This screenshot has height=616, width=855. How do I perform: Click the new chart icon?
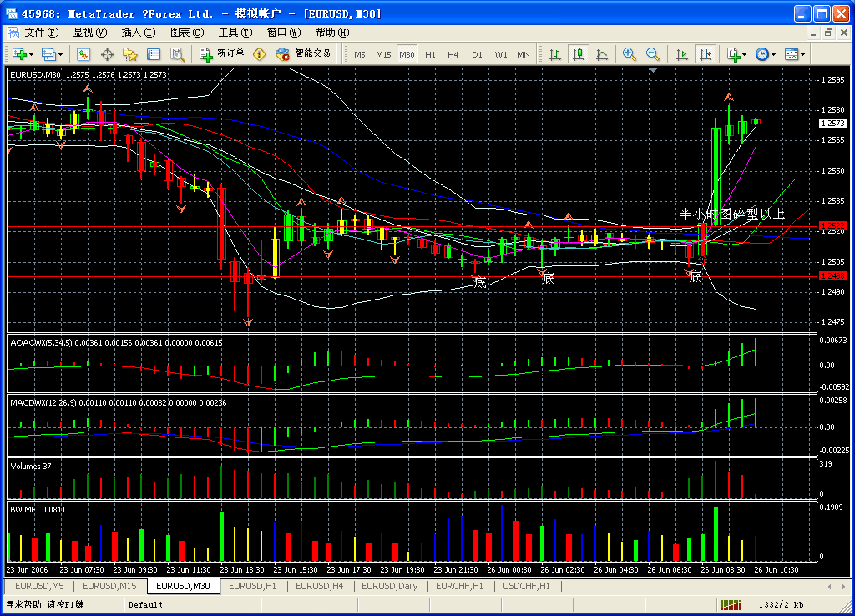coord(20,54)
